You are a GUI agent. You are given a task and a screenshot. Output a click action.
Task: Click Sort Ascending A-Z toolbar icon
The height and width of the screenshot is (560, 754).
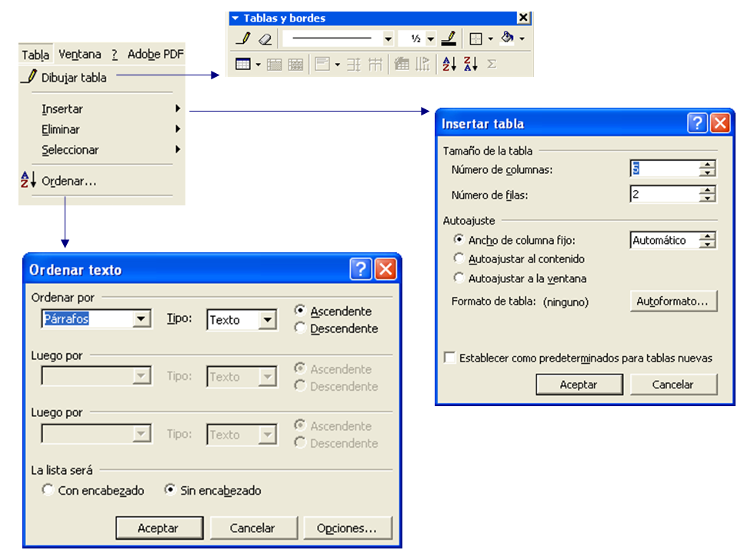click(x=449, y=65)
